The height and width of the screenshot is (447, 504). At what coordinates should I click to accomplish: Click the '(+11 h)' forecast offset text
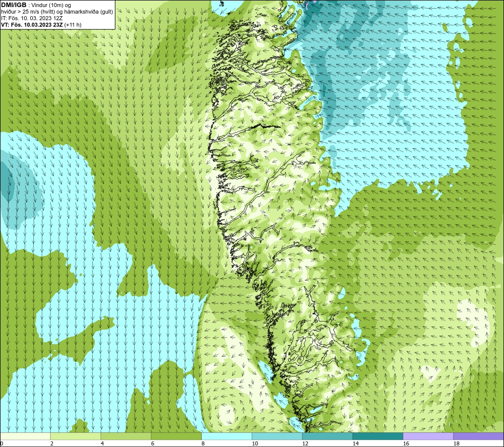73,25
